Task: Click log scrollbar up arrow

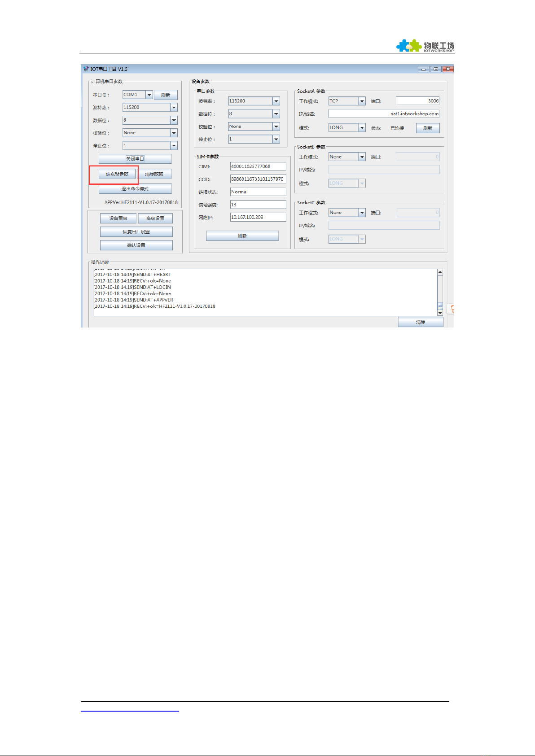Action: pyautogui.click(x=440, y=272)
